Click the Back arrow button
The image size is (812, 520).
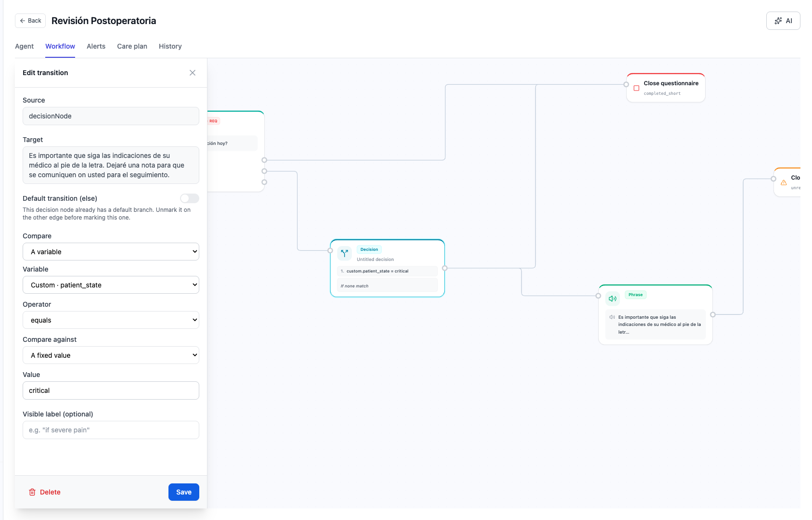pyautogui.click(x=30, y=21)
